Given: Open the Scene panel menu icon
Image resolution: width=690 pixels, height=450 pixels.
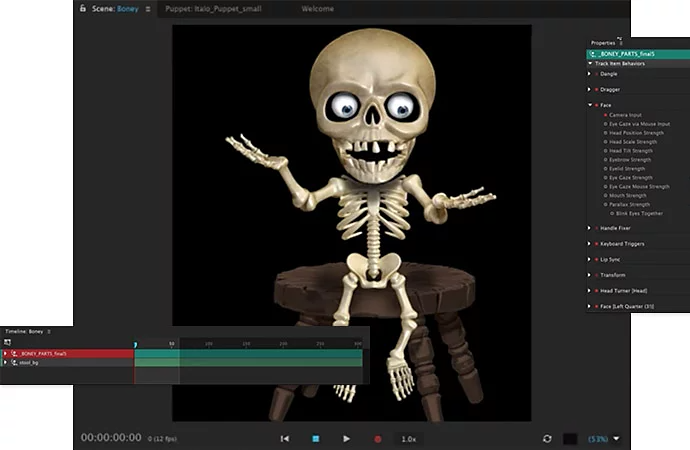Looking at the screenshot, I should tap(147, 9).
